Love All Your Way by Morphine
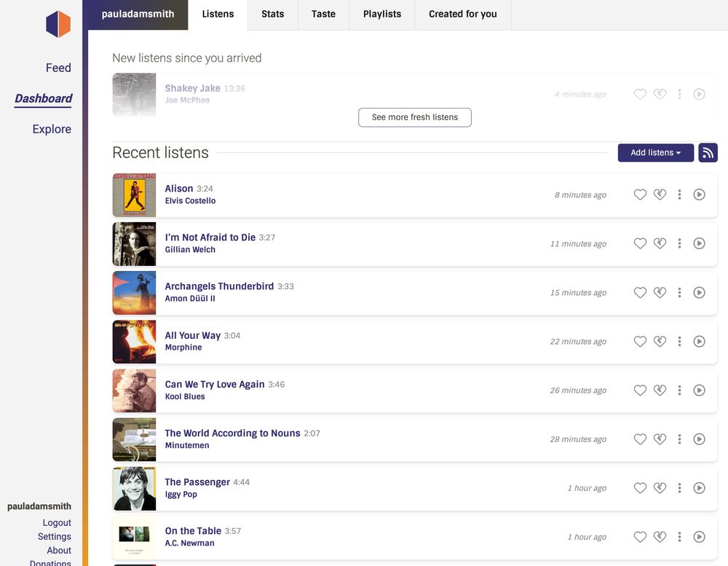Screen dimensions: 728x566 pos(640,341)
